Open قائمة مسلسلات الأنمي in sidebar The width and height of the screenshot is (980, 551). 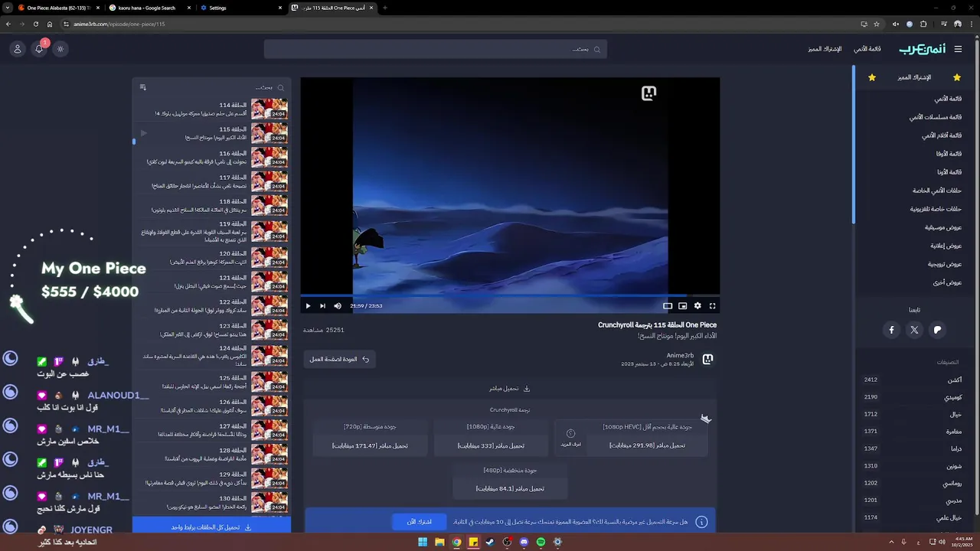[936, 117]
